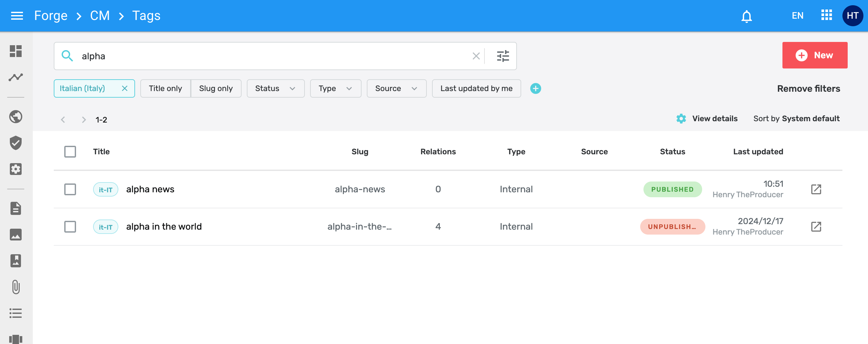Click the 2024/12/17 last updated value
Viewport: 868px width, 344px height.
(x=760, y=221)
